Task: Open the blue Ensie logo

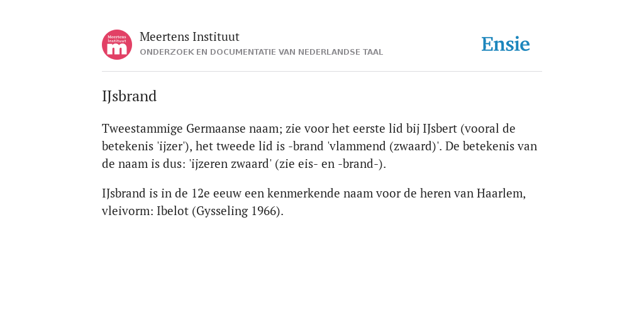Action: click(506, 44)
